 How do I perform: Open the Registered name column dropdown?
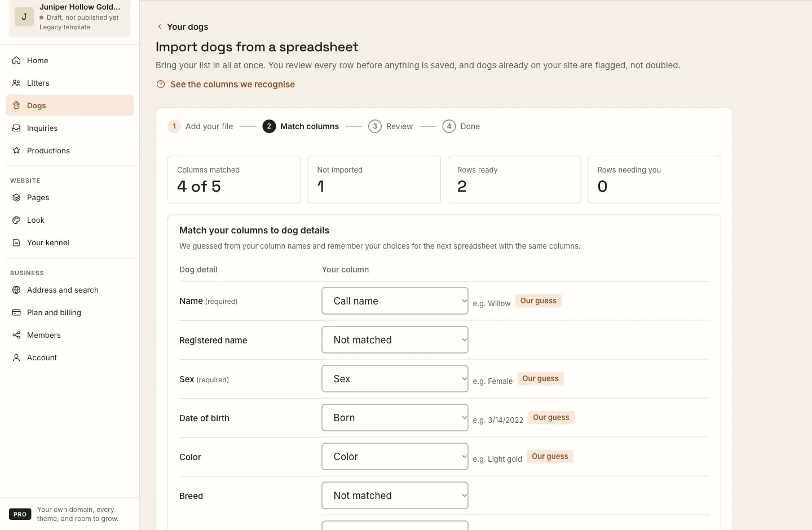(x=395, y=340)
